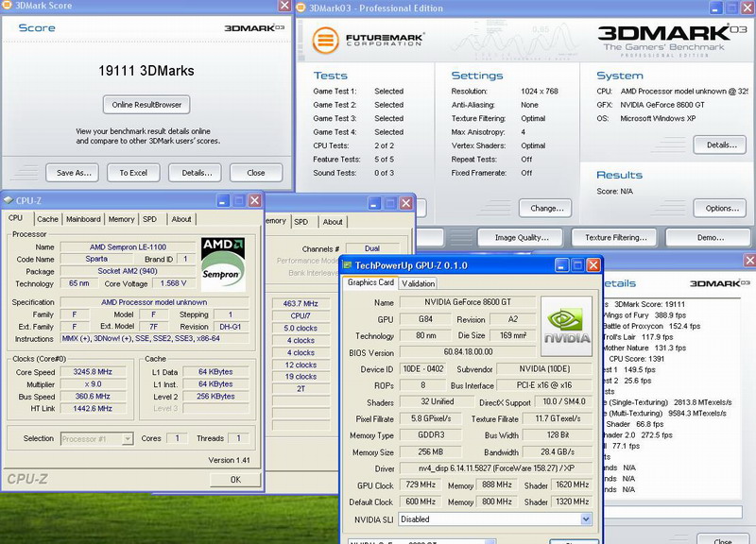Image resolution: width=756 pixels, height=544 pixels.
Task: Click the Core Voltage value 1.568 V
Action: [x=173, y=283]
